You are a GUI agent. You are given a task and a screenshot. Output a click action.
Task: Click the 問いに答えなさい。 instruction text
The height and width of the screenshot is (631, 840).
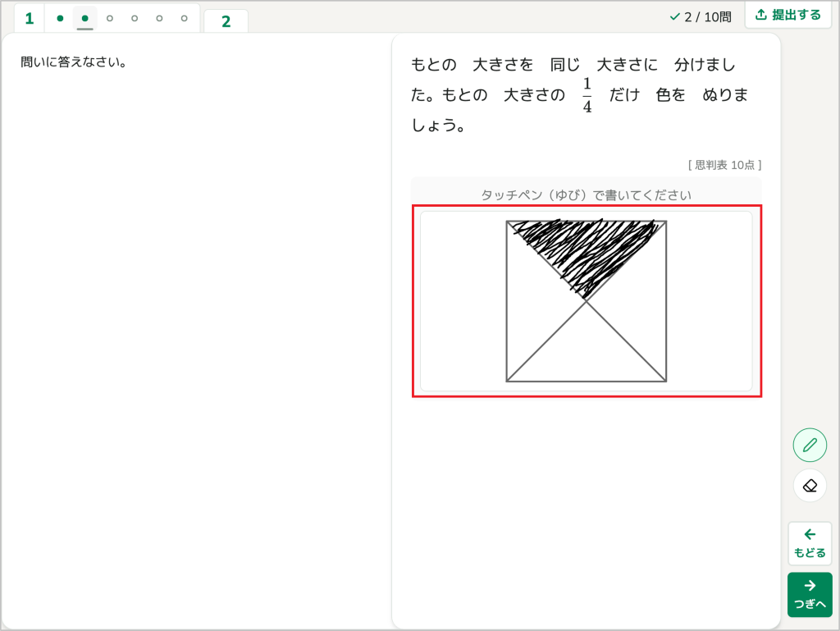(73, 62)
